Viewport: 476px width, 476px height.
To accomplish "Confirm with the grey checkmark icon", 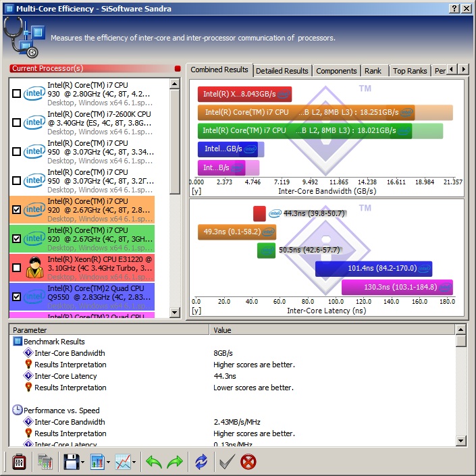I will tap(227, 462).
